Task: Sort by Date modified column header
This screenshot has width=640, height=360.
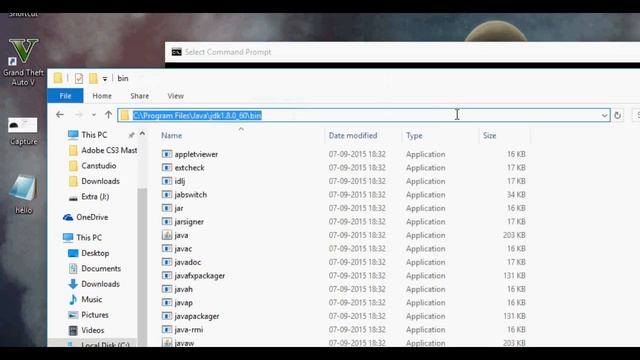Action: [x=353, y=136]
